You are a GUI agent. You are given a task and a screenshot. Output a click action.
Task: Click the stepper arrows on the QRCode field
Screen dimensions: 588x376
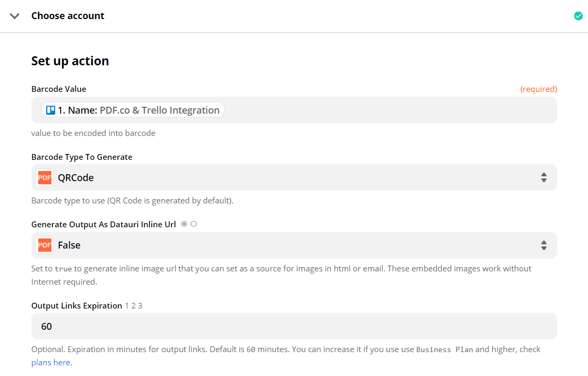[x=544, y=177]
